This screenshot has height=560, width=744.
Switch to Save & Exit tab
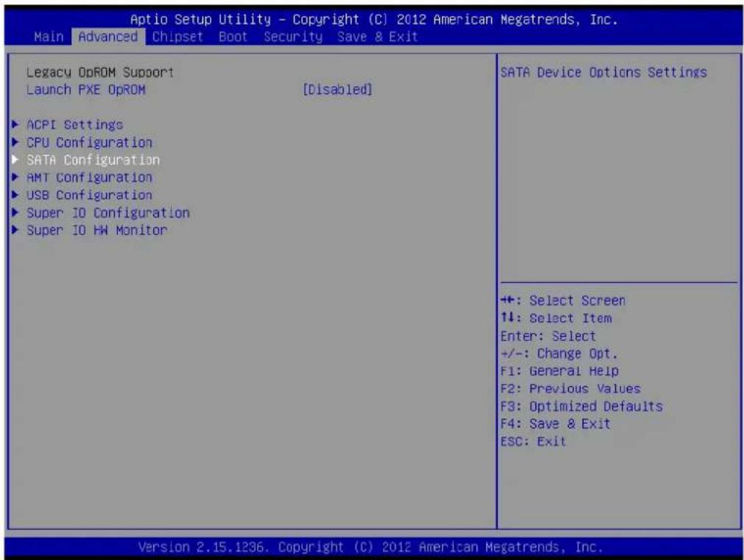pos(377,37)
